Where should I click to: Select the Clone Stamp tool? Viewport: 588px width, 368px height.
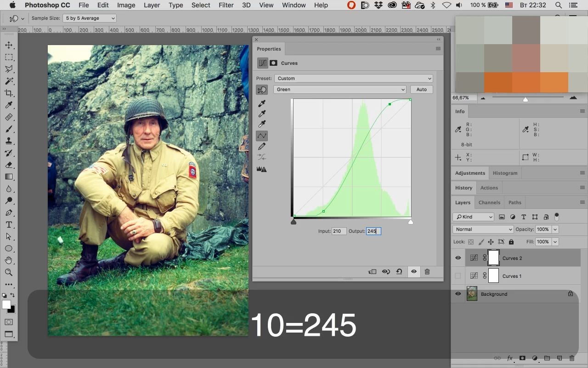click(x=9, y=141)
